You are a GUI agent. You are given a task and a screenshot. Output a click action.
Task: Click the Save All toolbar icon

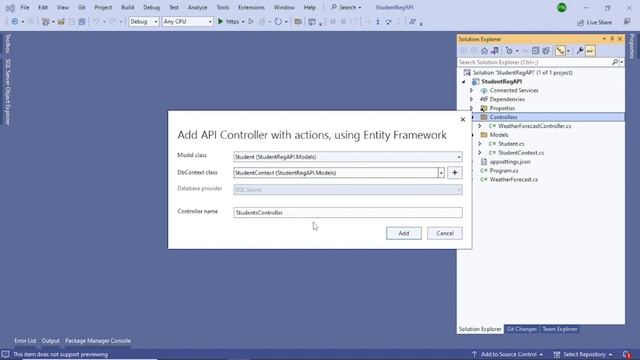pos(82,21)
